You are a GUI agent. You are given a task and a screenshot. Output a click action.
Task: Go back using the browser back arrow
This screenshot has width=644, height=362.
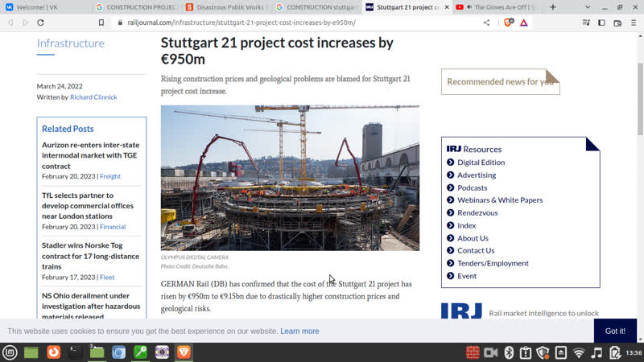point(10,23)
